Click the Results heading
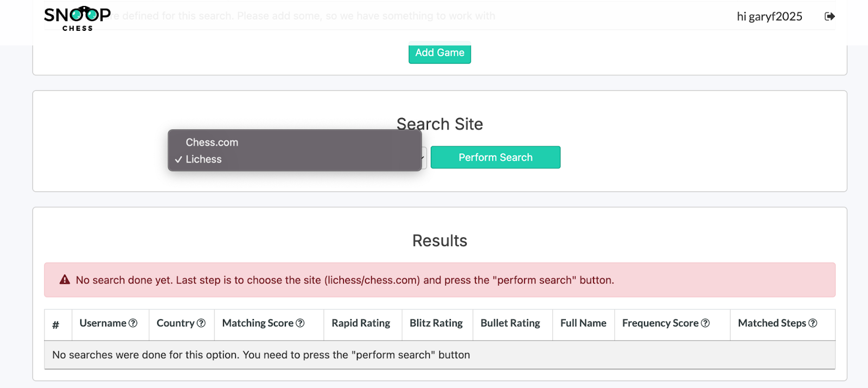Viewport: 868px width, 388px height. pyautogui.click(x=439, y=241)
